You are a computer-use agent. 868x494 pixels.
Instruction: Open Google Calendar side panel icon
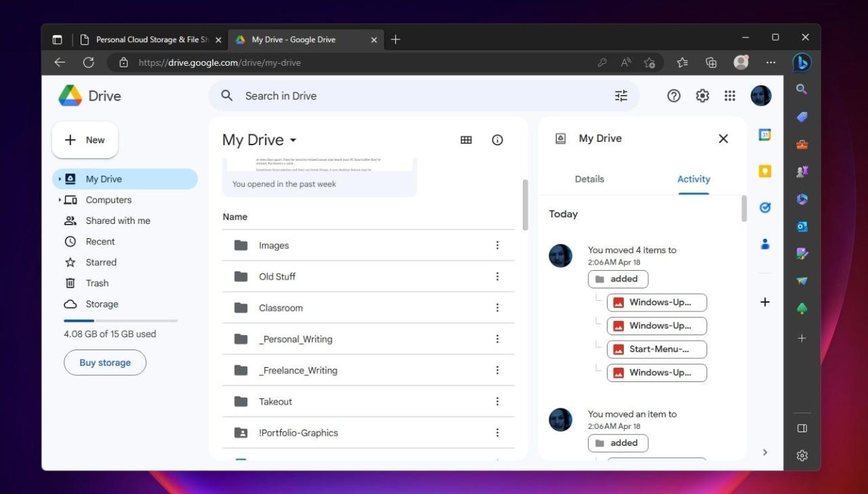tap(765, 135)
